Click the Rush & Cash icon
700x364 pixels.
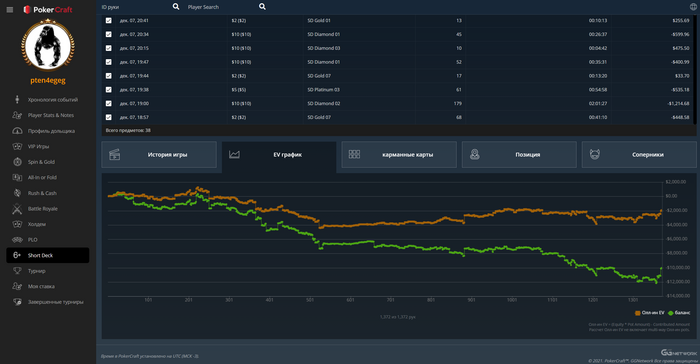click(17, 193)
